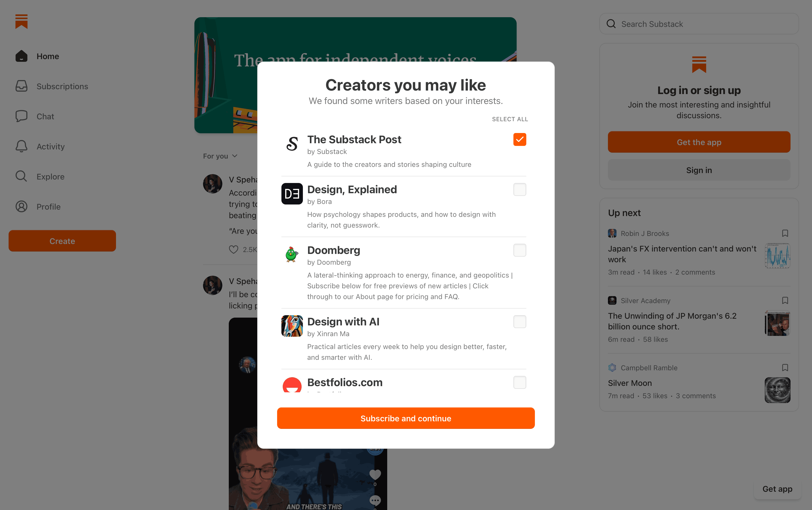Expand the For you feed dropdown

click(220, 156)
